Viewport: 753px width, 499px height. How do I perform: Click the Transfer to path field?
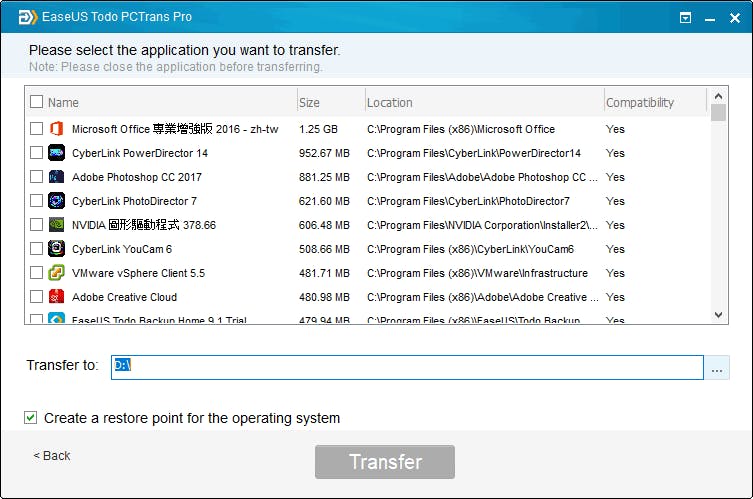click(x=407, y=367)
